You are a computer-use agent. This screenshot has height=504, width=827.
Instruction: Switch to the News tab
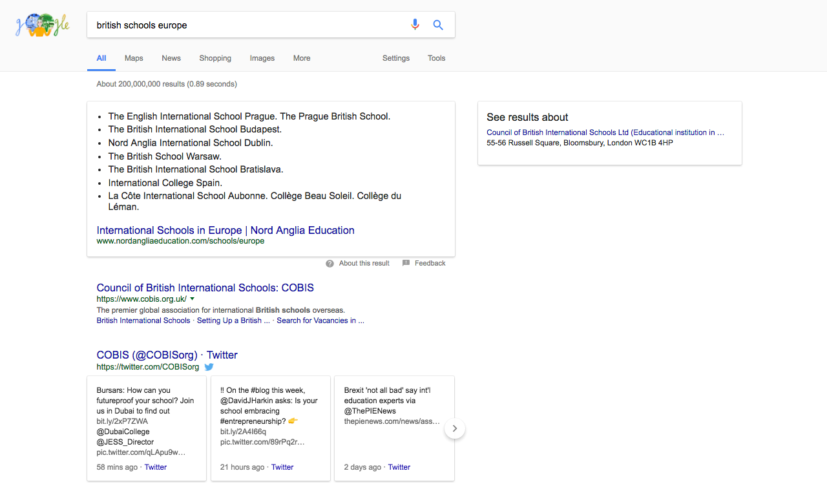(171, 58)
